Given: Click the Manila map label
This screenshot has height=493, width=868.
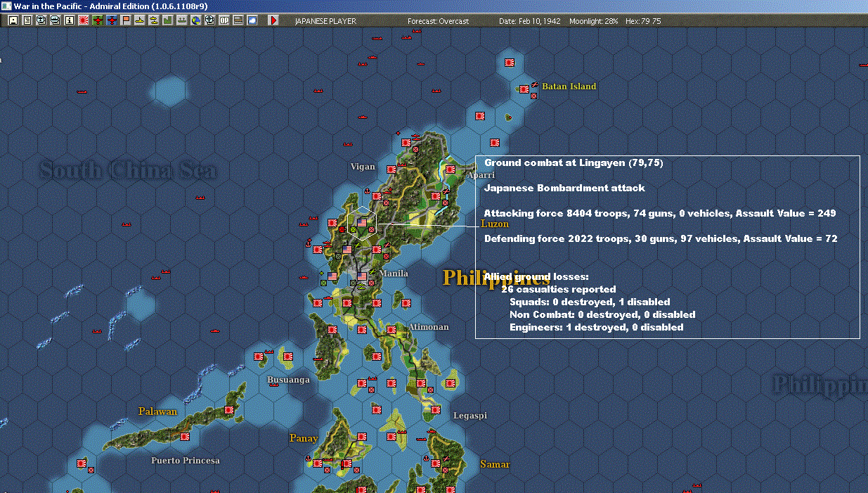Looking at the screenshot, I should coord(394,273).
